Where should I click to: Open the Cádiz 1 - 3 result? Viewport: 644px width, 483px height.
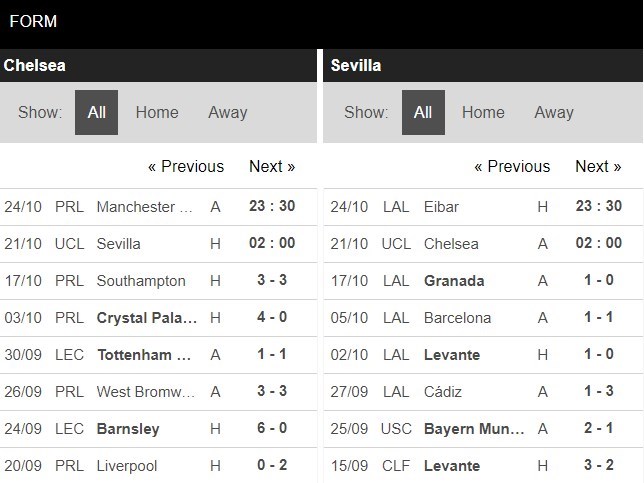click(x=483, y=392)
